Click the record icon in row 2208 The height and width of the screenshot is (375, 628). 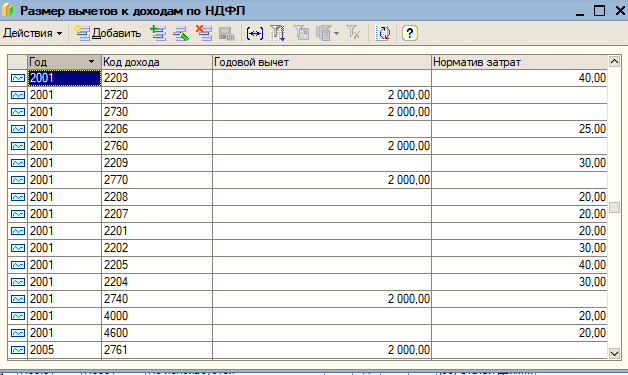[18, 197]
